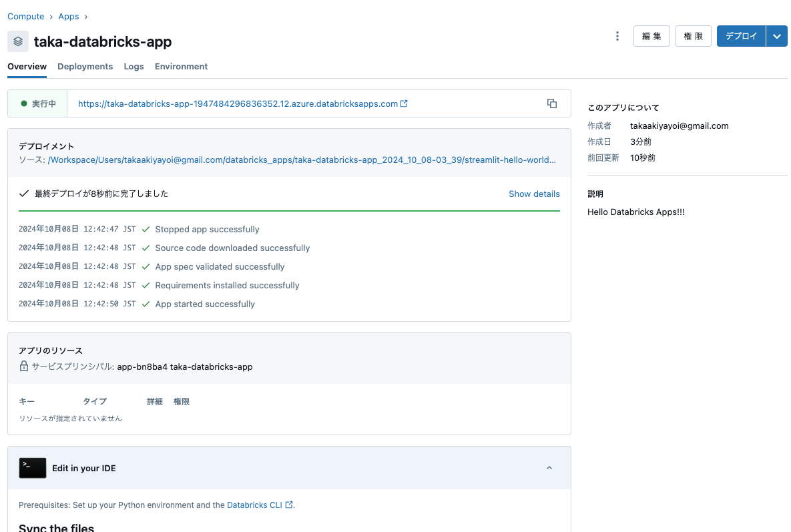The image size is (791, 532).
Task: Click the service principal app-bn8ba4 taka-databricks-app text
Action: (185, 366)
